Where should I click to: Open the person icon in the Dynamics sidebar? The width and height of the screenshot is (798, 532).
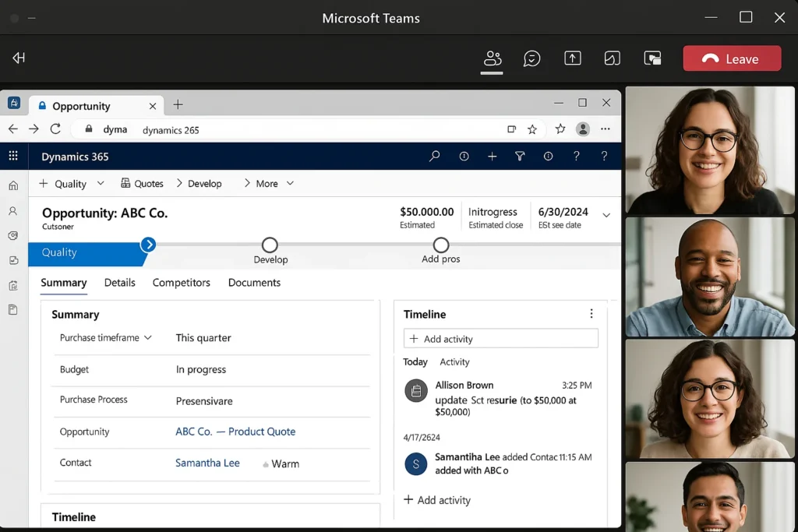13,210
